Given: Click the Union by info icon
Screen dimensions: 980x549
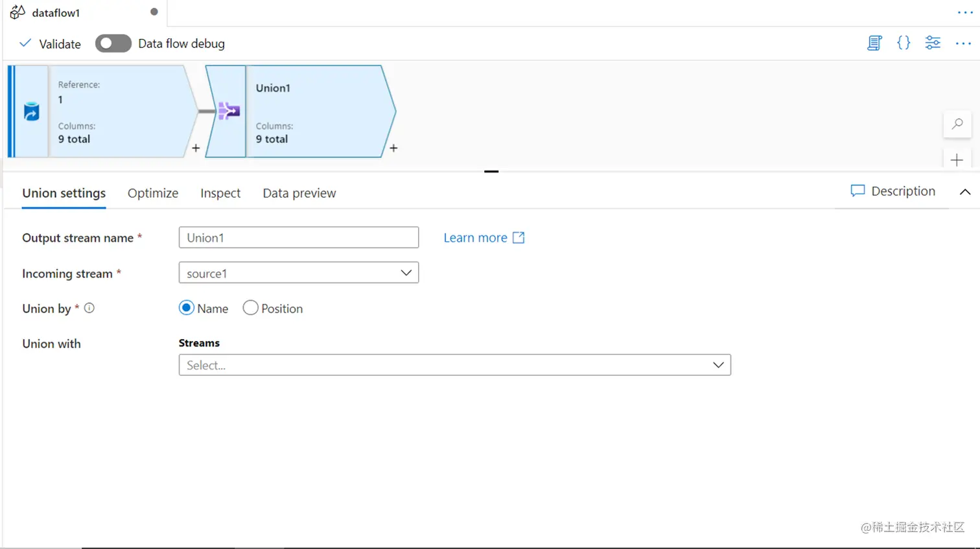Looking at the screenshot, I should click(x=89, y=309).
